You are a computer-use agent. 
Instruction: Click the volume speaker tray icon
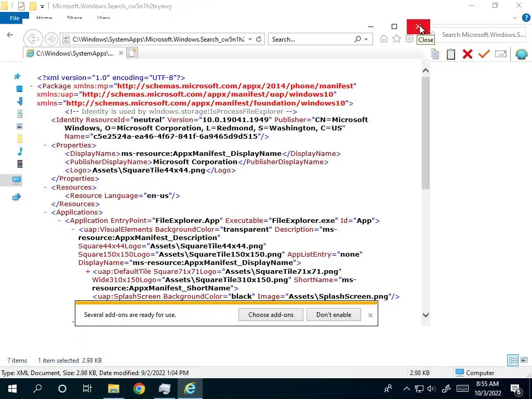pos(431,389)
